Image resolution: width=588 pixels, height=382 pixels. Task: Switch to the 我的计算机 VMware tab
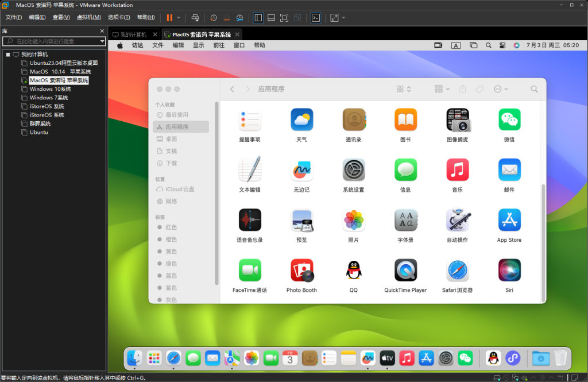click(x=134, y=34)
